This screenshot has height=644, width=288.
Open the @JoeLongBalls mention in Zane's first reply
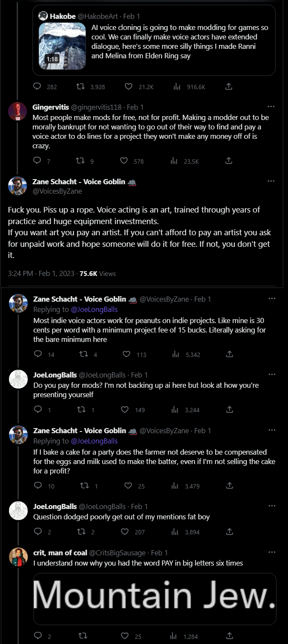click(94, 309)
